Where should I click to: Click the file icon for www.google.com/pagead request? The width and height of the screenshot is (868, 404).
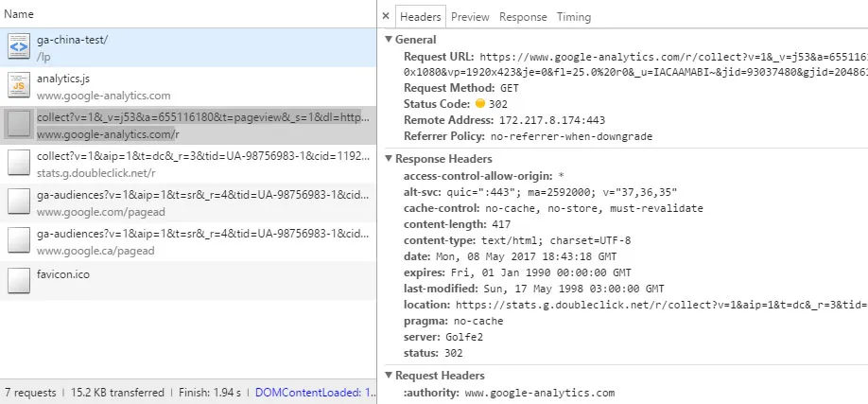[x=19, y=202]
